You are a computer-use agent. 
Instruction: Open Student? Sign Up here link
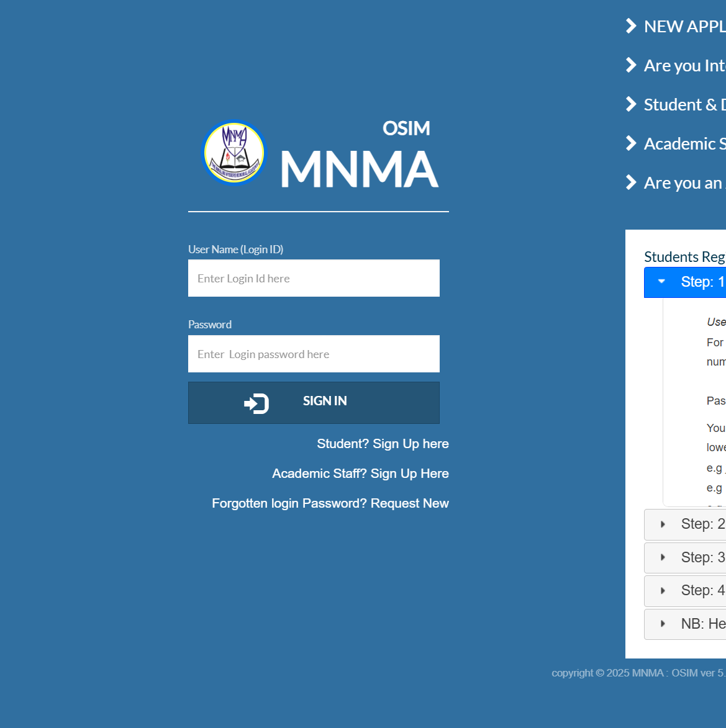point(383,444)
